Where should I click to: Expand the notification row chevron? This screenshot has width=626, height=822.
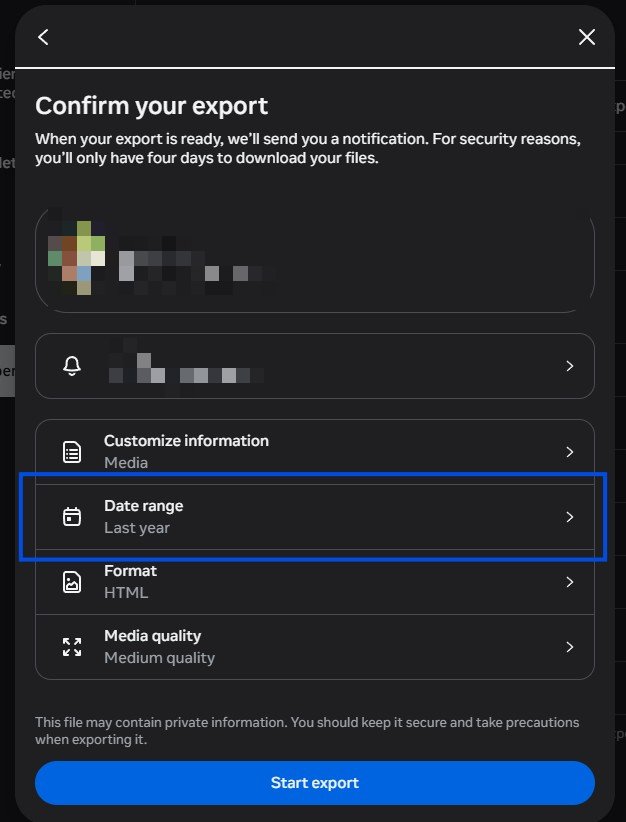(570, 366)
